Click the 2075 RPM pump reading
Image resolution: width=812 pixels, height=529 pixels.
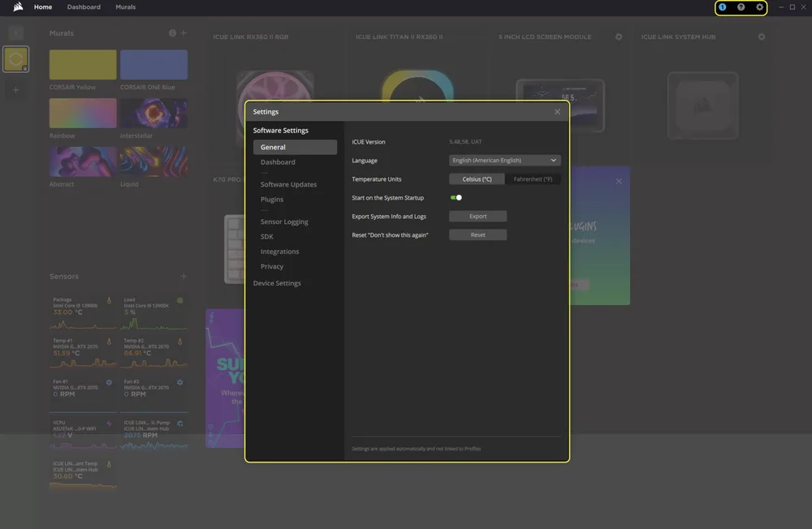click(140, 436)
